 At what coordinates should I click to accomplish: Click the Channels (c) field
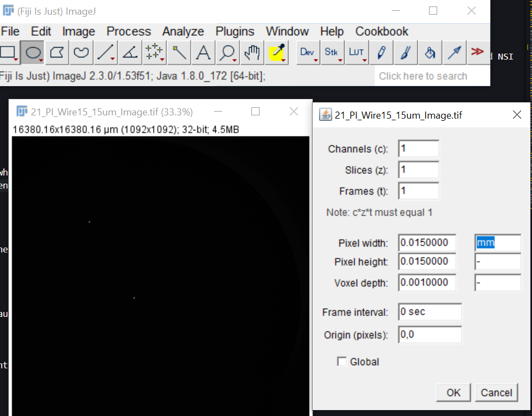[419, 148]
